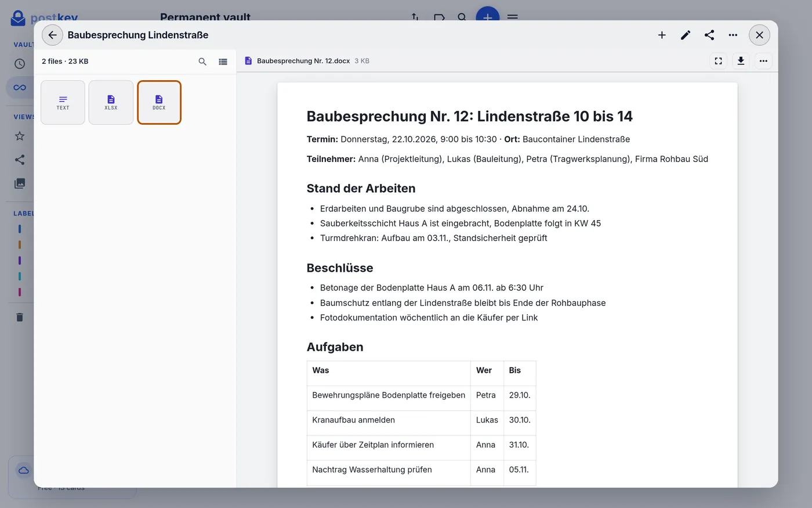Screen dimensions: 812x508
Task: Open the images view icon in the sidebar
Action: (x=20, y=183)
